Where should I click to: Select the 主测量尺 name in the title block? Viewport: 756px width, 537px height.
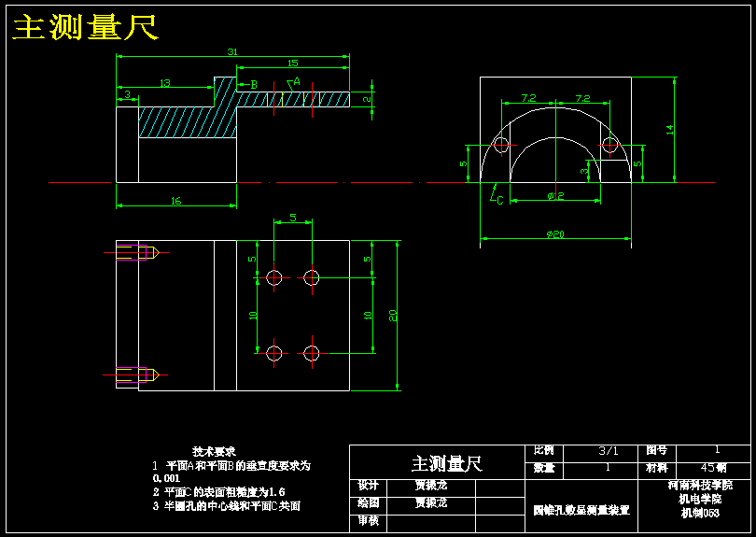(x=447, y=463)
